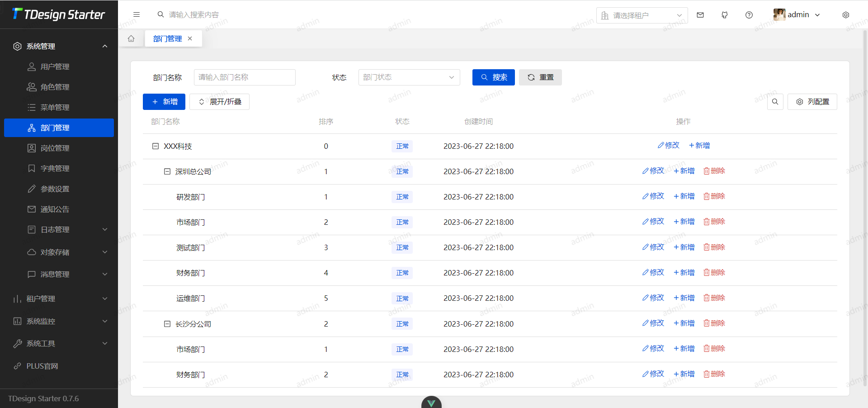Select 用户管理 in the sidebar
Image resolution: width=868 pixels, height=408 pixels.
pyautogui.click(x=55, y=67)
